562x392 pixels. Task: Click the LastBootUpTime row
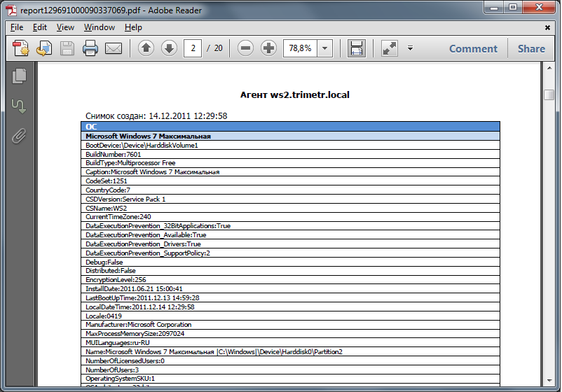290,297
